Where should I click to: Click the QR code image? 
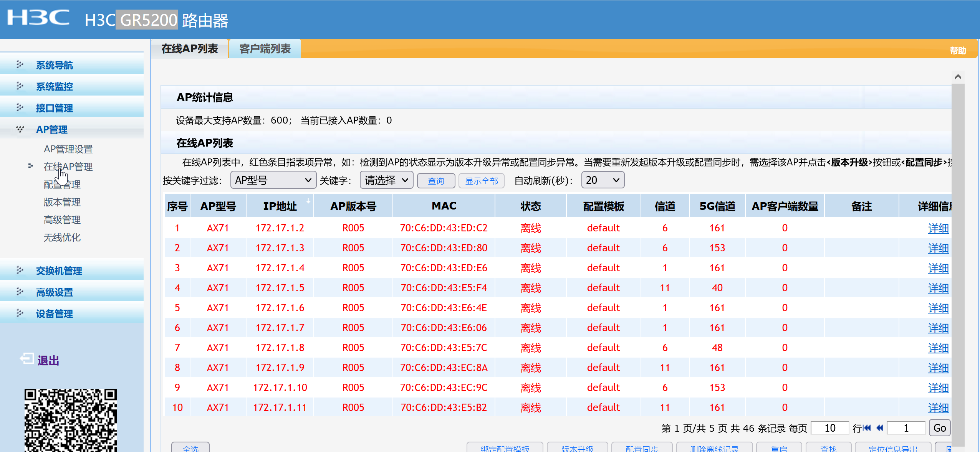71,420
